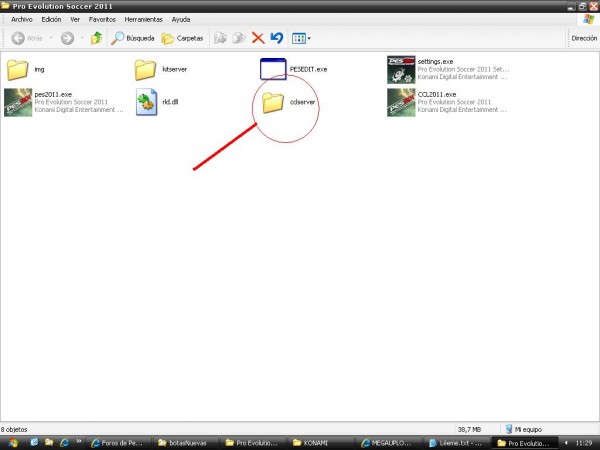Click the blue Undo arrow icon
This screenshot has width=600, height=450.
click(277, 38)
